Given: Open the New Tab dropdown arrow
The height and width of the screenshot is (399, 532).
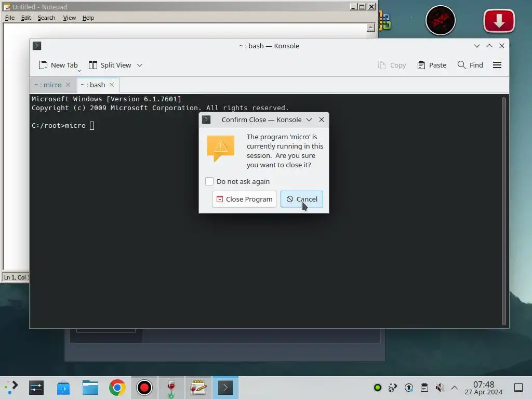Looking at the screenshot, I should [79, 71].
